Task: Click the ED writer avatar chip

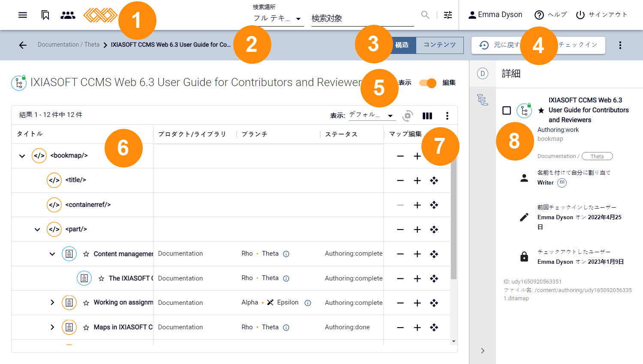Action: point(562,182)
